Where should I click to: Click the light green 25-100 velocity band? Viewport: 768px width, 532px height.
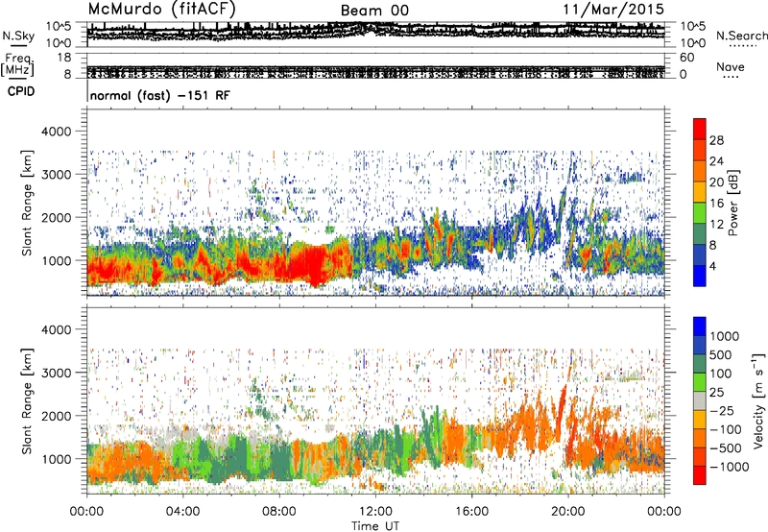pos(700,382)
